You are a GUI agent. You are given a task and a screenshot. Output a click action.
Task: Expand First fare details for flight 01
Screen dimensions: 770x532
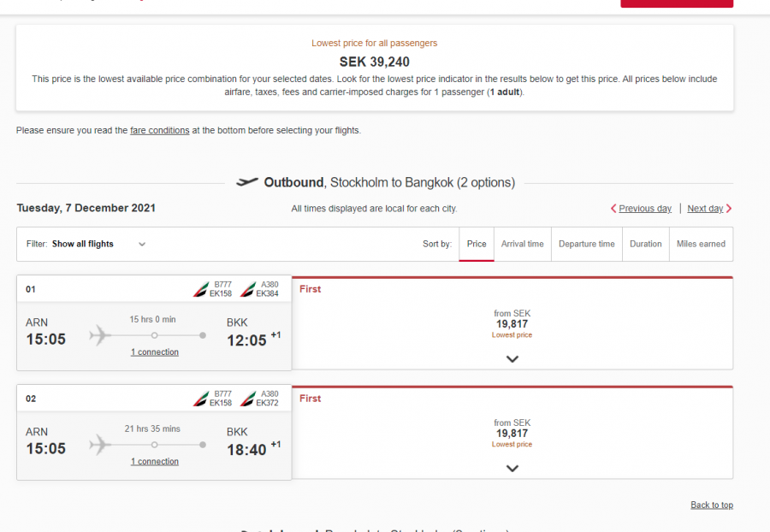[512, 359]
